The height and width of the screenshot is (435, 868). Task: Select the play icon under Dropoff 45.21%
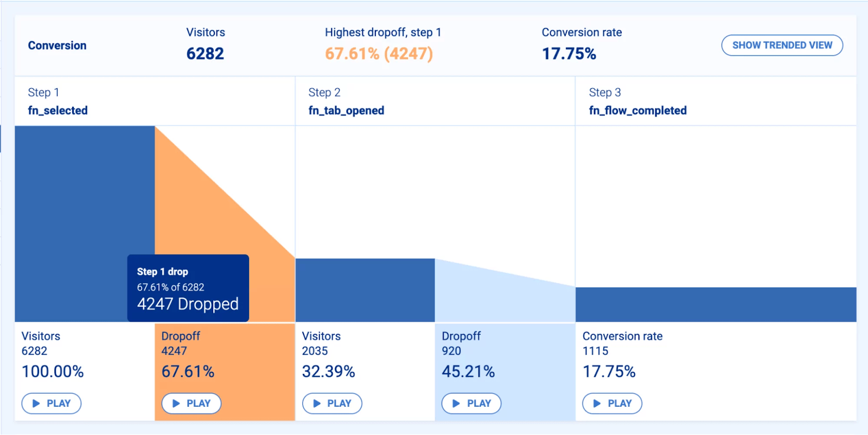(455, 403)
